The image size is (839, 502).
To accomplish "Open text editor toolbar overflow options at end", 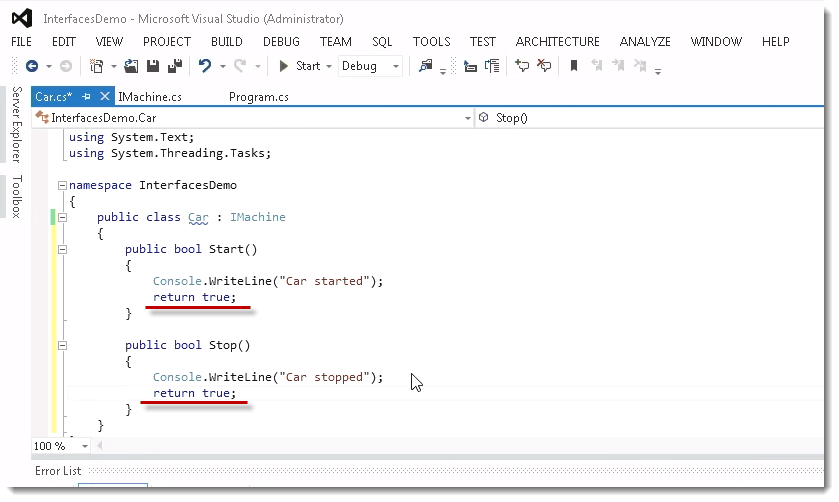I will click(658, 71).
